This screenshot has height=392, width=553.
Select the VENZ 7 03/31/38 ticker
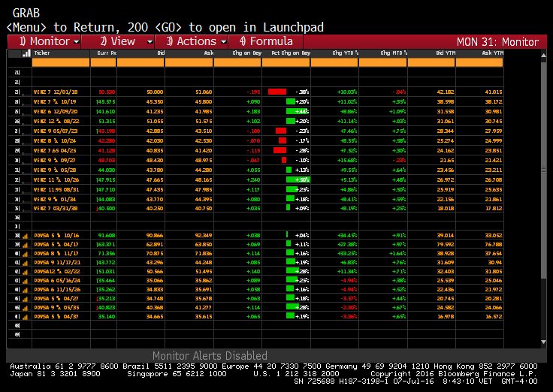tap(56, 208)
